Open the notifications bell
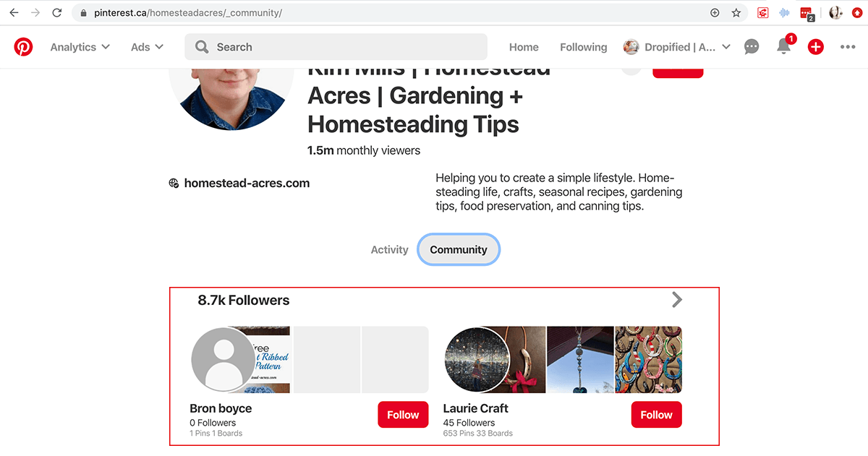This screenshot has height=456, width=868. 783,47
